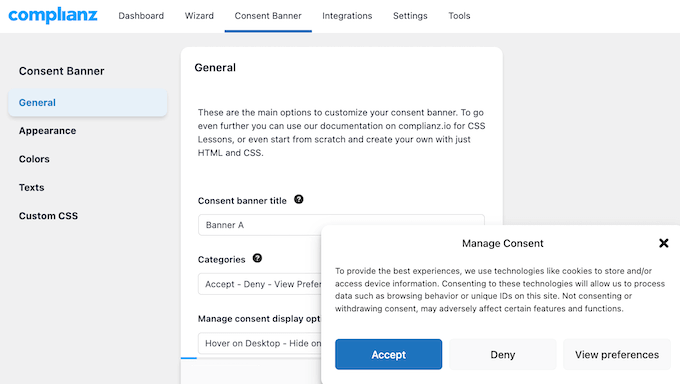The image size is (680, 384).
Task: Open help icon next to Consent banner title
Action: [299, 200]
